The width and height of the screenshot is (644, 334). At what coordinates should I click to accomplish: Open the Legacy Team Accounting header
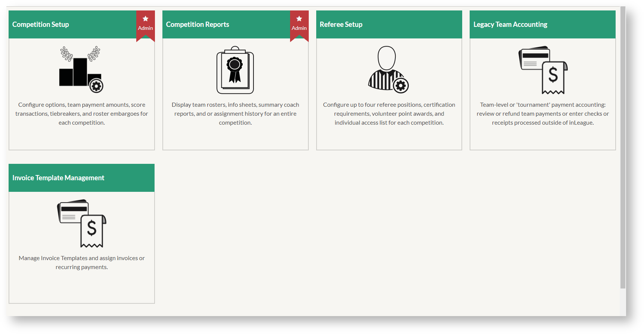point(542,24)
